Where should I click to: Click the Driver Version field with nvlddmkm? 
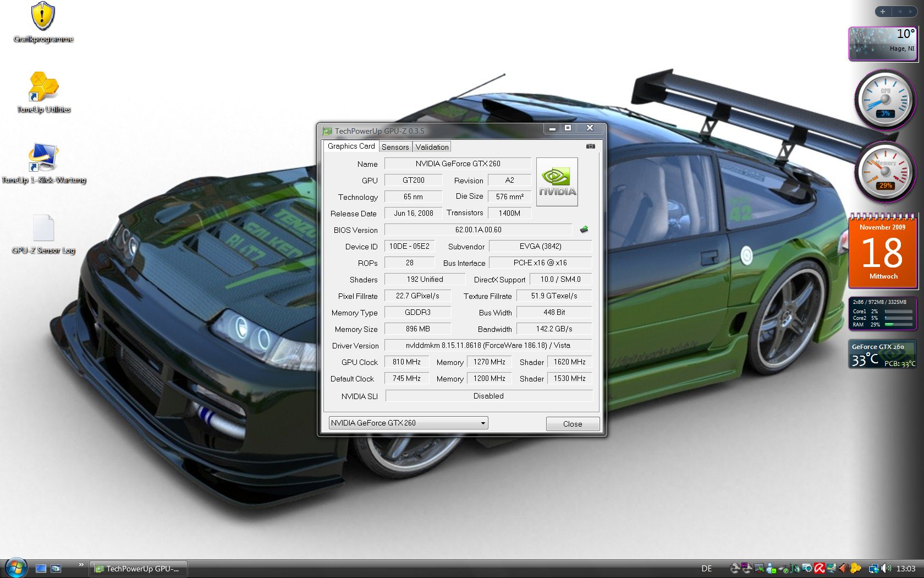(488, 345)
